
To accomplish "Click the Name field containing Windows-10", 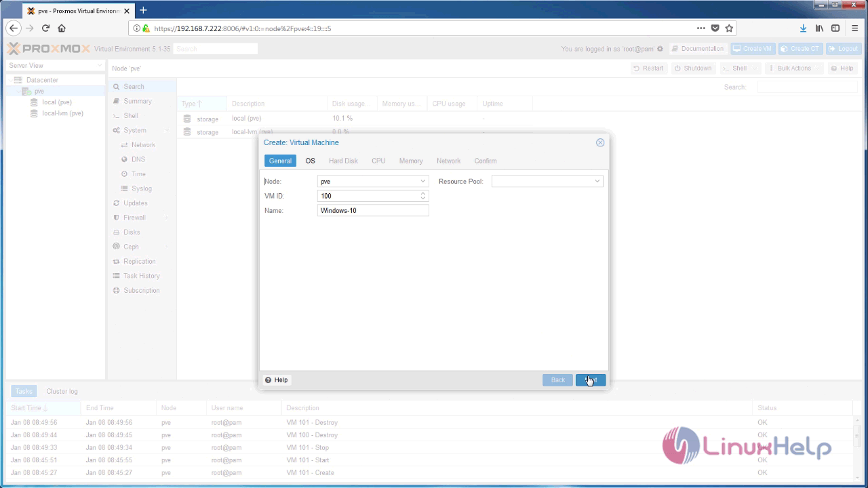I will click(x=373, y=210).
